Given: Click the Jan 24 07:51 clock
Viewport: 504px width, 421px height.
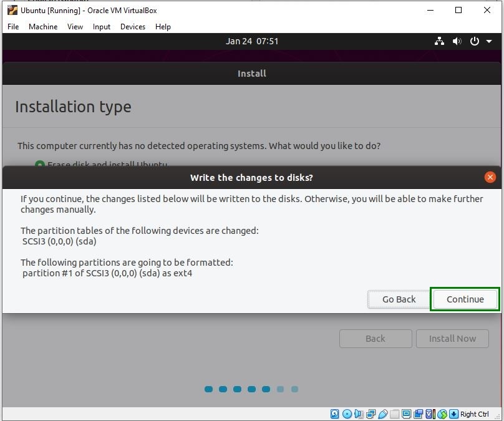Looking at the screenshot, I should tap(251, 41).
